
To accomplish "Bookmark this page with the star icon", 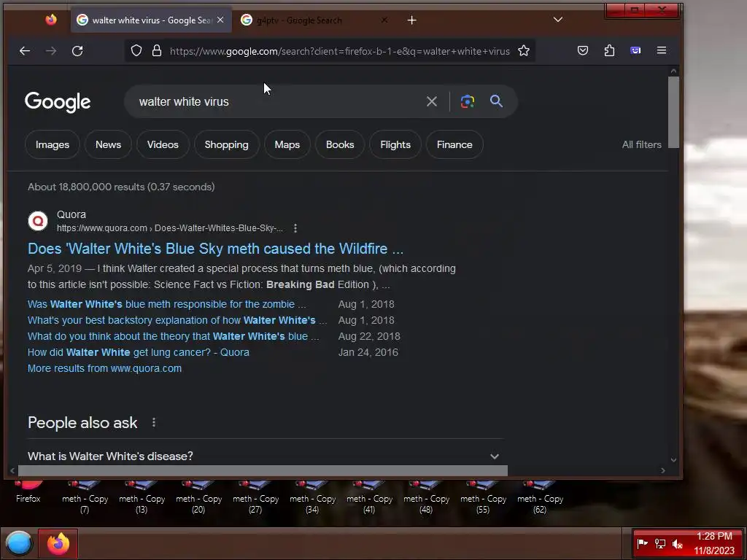I will (524, 50).
